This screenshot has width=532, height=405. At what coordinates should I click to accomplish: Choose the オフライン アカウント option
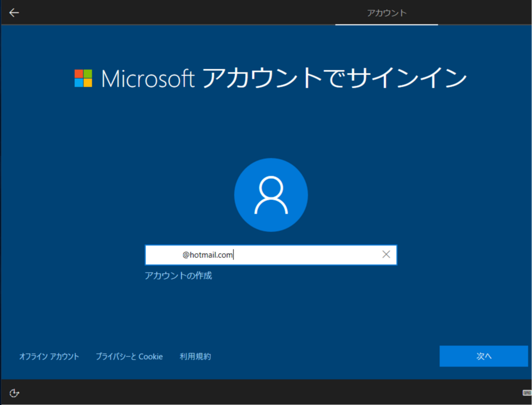[x=49, y=357]
